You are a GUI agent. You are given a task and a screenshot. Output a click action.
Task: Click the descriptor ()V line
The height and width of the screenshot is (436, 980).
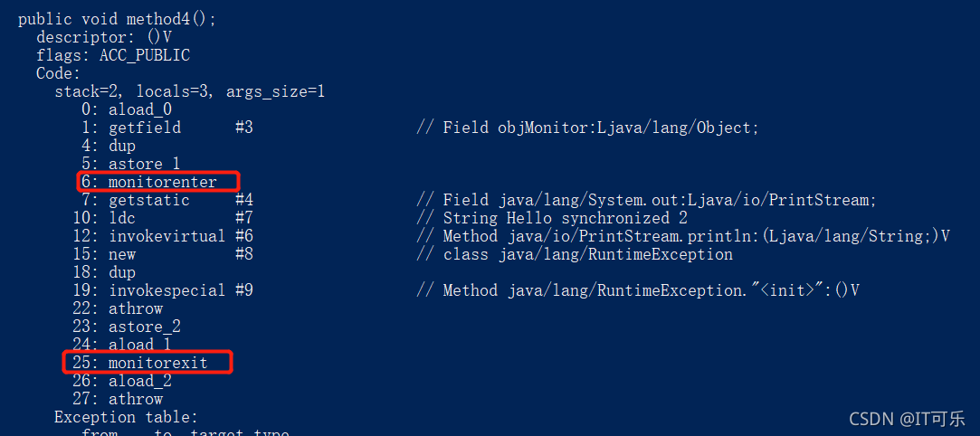pyautogui.click(x=104, y=37)
